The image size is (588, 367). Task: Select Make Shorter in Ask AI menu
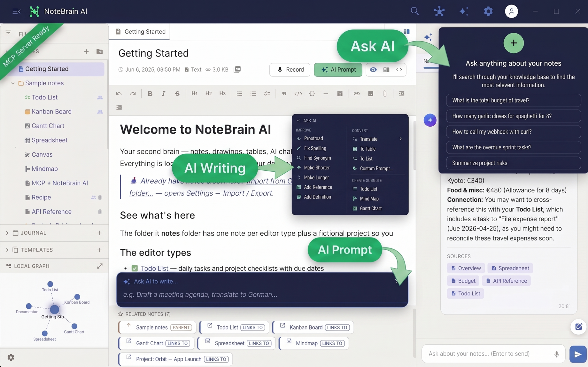coord(317,168)
